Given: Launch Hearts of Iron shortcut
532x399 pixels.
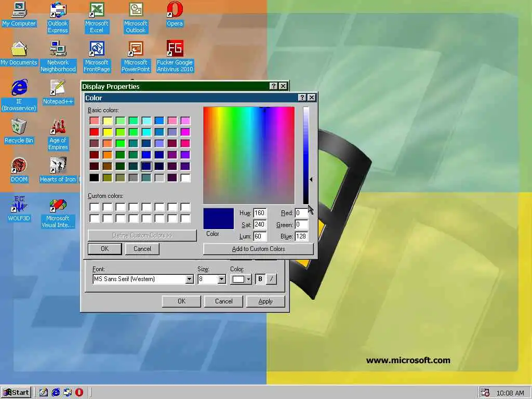Looking at the screenshot, I should 58,170.
